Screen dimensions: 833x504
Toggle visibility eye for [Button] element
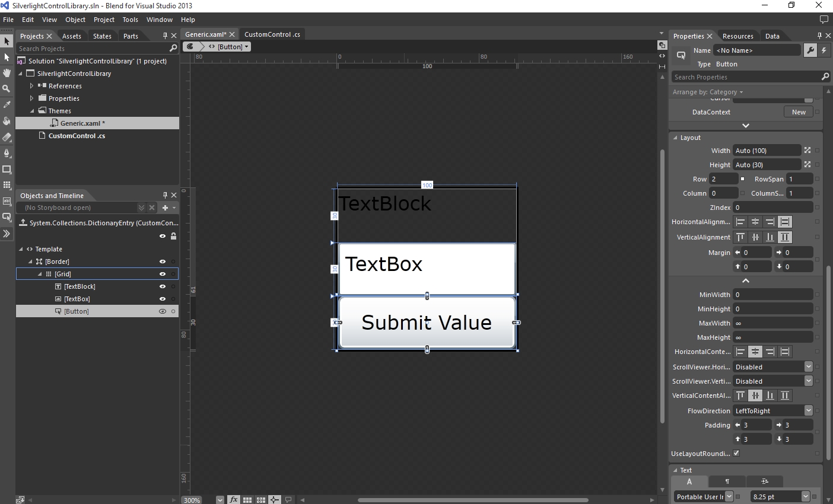pos(162,311)
